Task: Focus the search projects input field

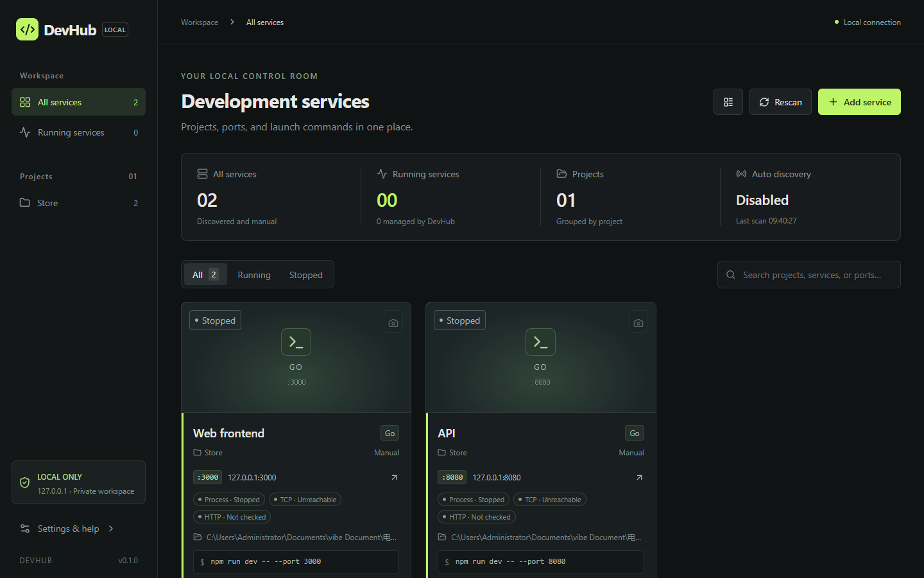Action: tap(809, 275)
